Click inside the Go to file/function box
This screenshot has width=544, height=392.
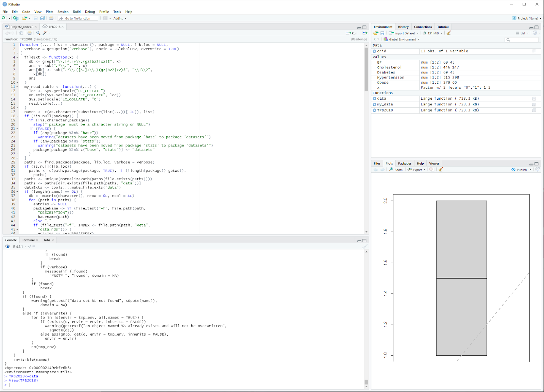pos(78,18)
